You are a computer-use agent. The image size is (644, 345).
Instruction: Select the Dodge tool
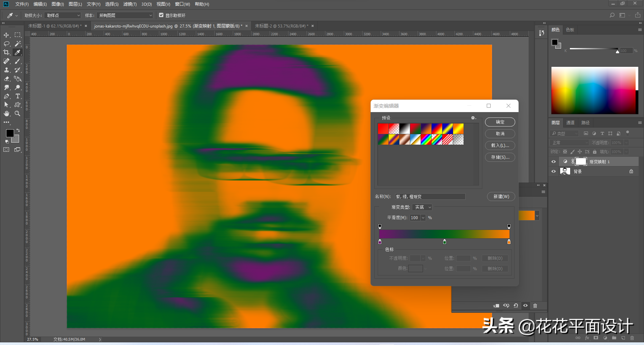(x=17, y=87)
